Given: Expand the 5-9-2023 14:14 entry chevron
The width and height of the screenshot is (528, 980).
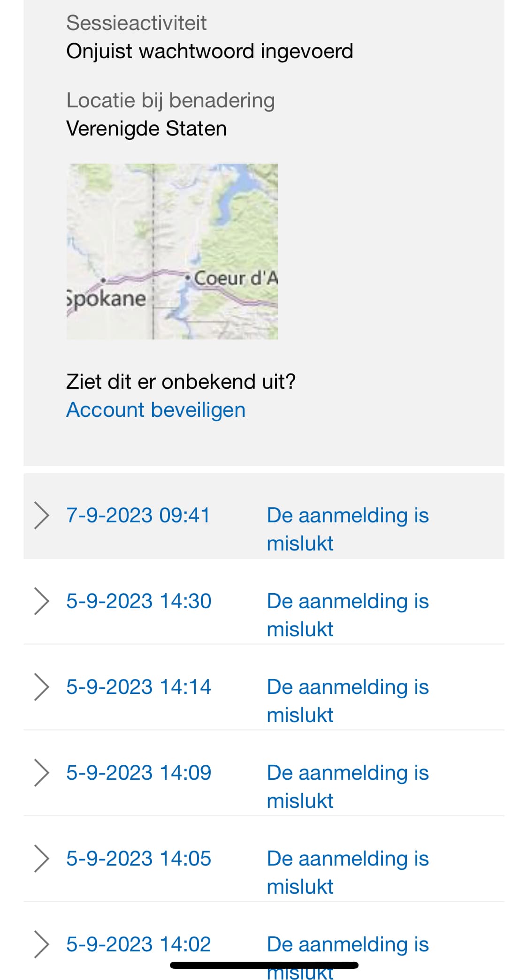Looking at the screenshot, I should (x=42, y=687).
